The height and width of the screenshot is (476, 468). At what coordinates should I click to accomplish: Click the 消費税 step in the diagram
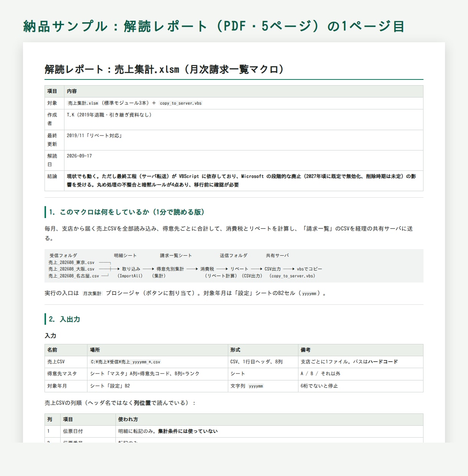[x=207, y=269]
